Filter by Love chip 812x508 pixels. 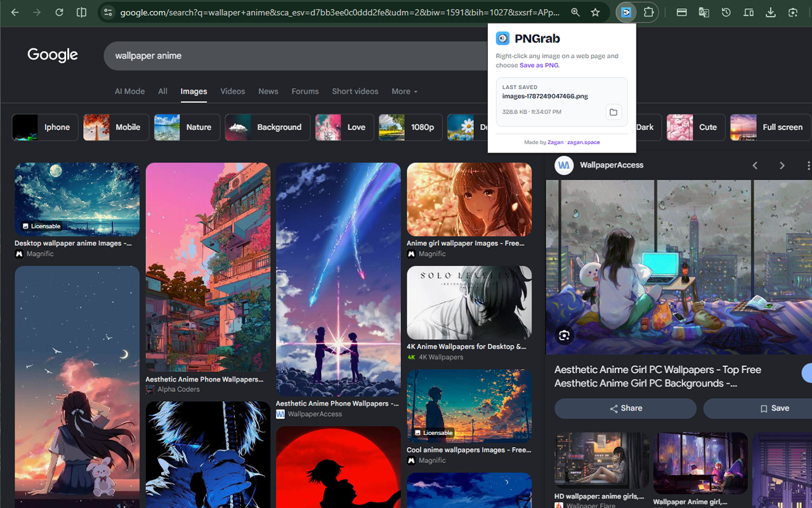[x=344, y=127]
